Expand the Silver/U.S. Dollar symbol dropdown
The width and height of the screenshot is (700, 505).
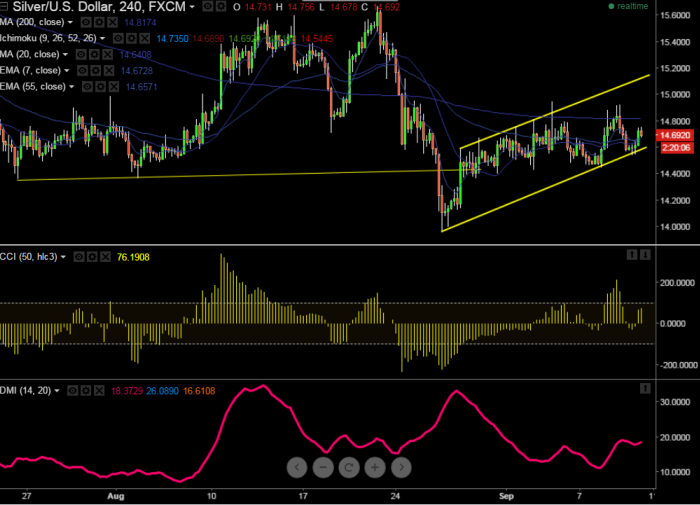[192, 7]
